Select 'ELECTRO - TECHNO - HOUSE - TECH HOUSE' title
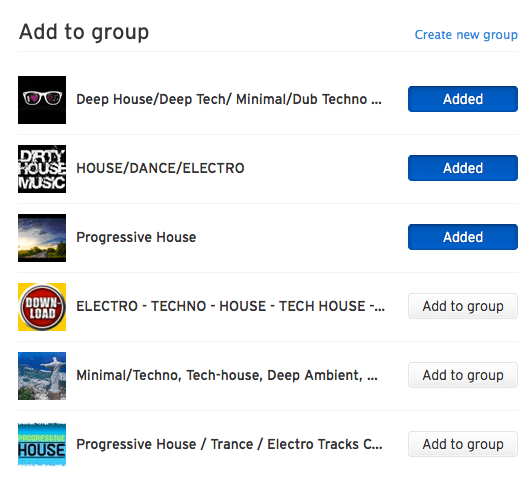Viewport: 532px width, 477px height. [230, 306]
